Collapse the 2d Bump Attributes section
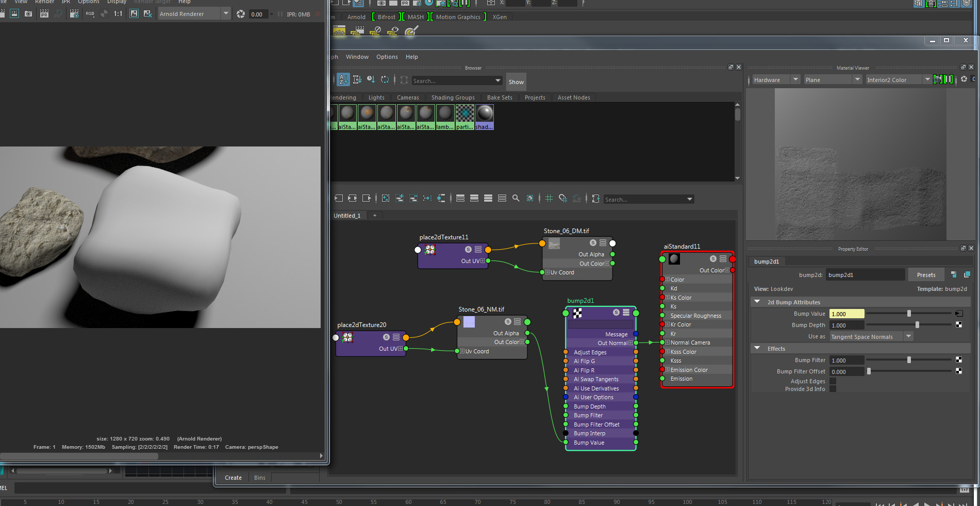The width and height of the screenshot is (980, 506). click(x=757, y=302)
